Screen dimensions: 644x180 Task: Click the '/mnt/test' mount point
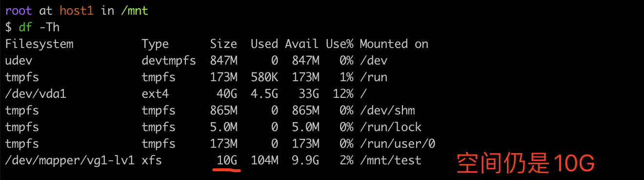click(390, 160)
